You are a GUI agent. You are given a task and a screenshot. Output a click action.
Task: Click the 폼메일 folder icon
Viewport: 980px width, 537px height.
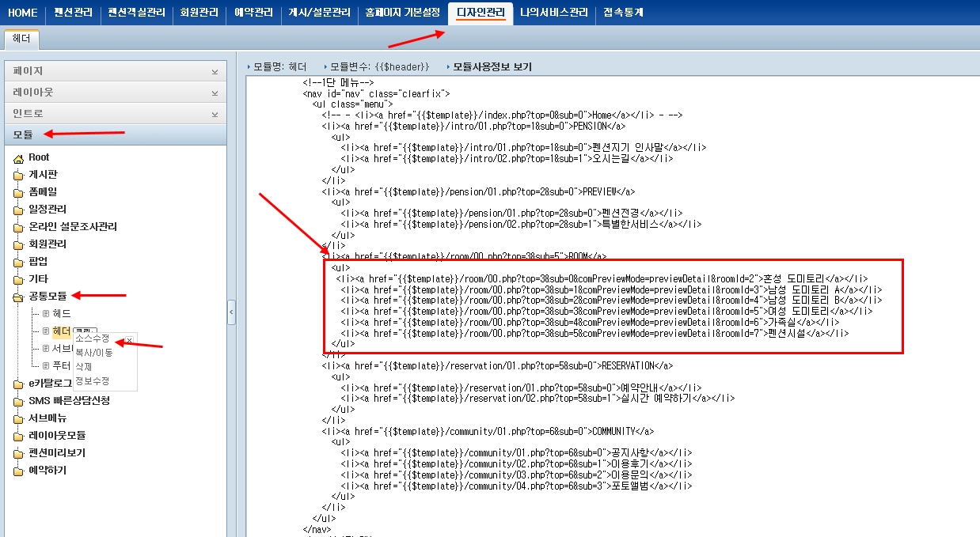[x=18, y=192]
